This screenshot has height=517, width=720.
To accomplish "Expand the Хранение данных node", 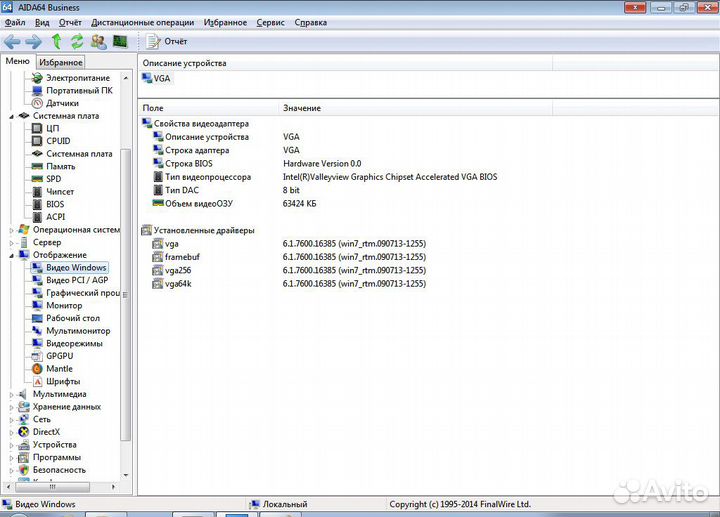I will 11,407.
